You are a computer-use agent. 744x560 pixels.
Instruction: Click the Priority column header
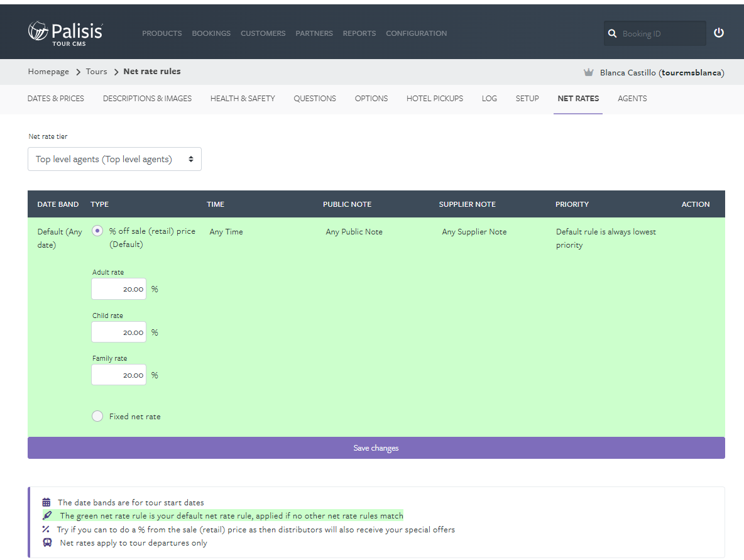point(572,204)
